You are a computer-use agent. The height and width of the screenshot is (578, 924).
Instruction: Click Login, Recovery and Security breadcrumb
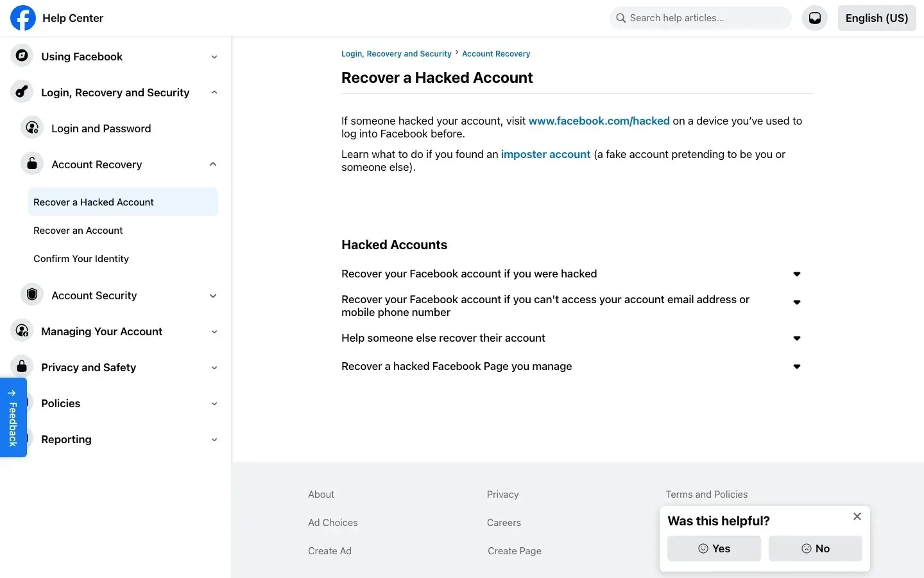point(397,54)
